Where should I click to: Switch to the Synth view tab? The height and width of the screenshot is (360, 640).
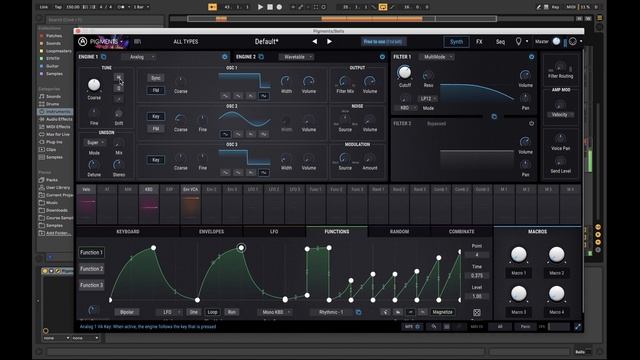[x=456, y=42]
